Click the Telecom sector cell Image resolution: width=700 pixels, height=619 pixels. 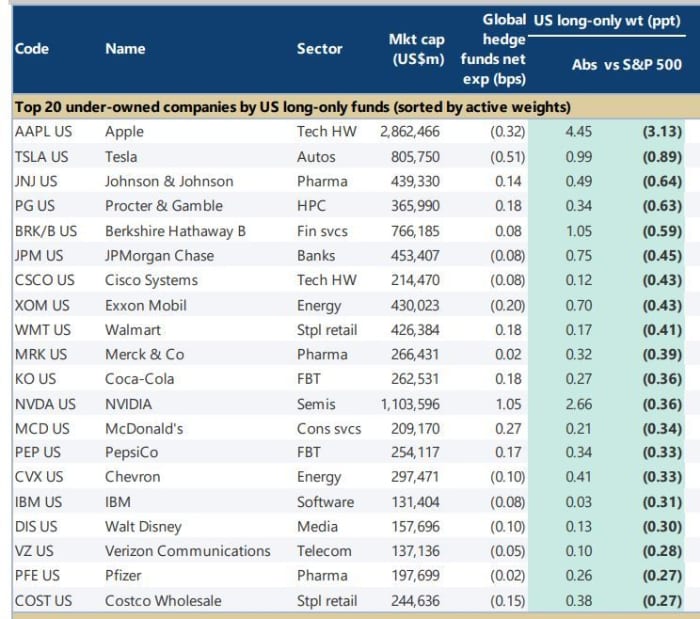click(x=324, y=551)
